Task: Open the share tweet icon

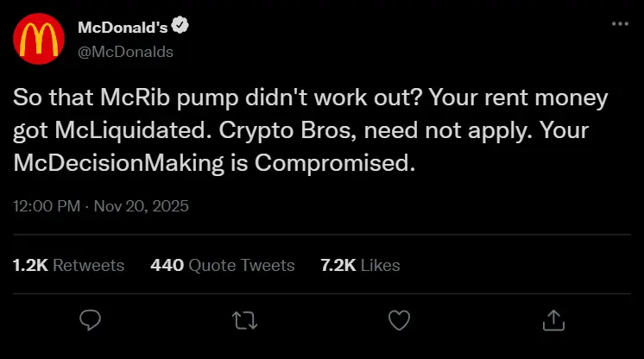Action: pyautogui.click(x=552, y=320)
